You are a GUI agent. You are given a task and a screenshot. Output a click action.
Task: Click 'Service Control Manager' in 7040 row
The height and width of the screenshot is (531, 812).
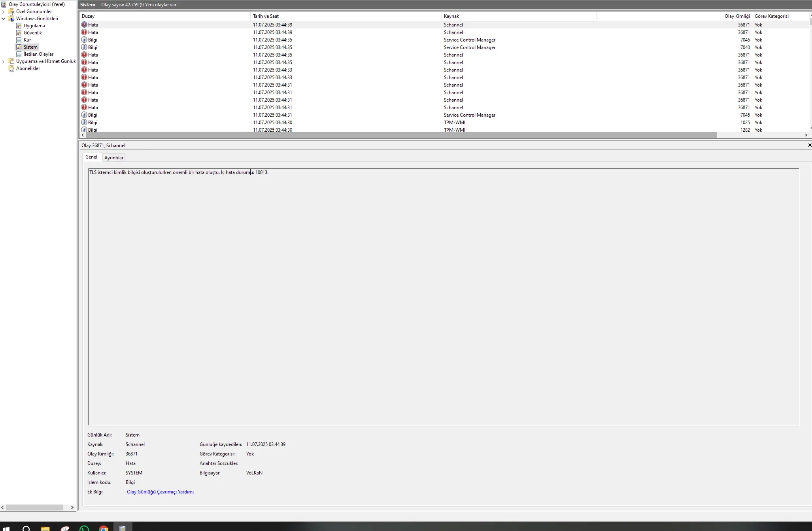click(x=470, y=47)
